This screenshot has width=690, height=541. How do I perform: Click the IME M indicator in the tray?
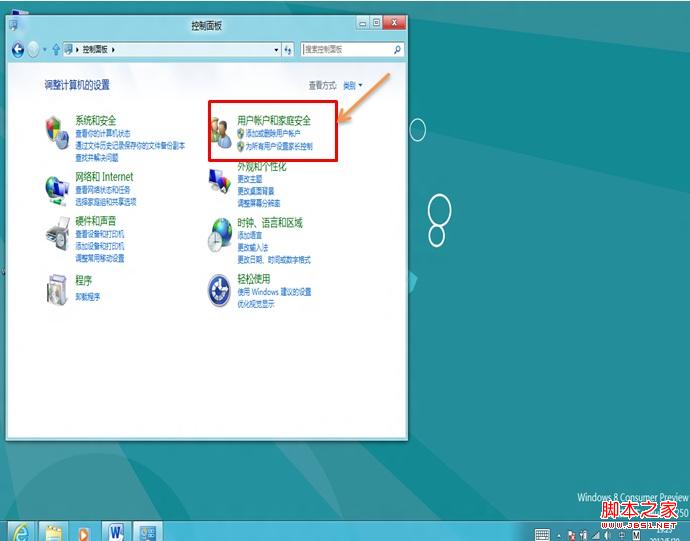(x=636, y=535)
